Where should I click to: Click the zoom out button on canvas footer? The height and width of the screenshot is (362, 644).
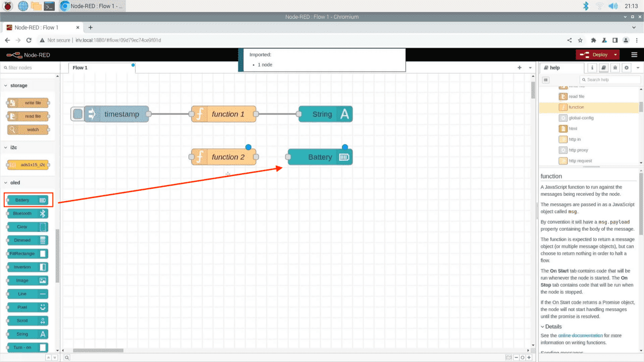coord(516,357)
